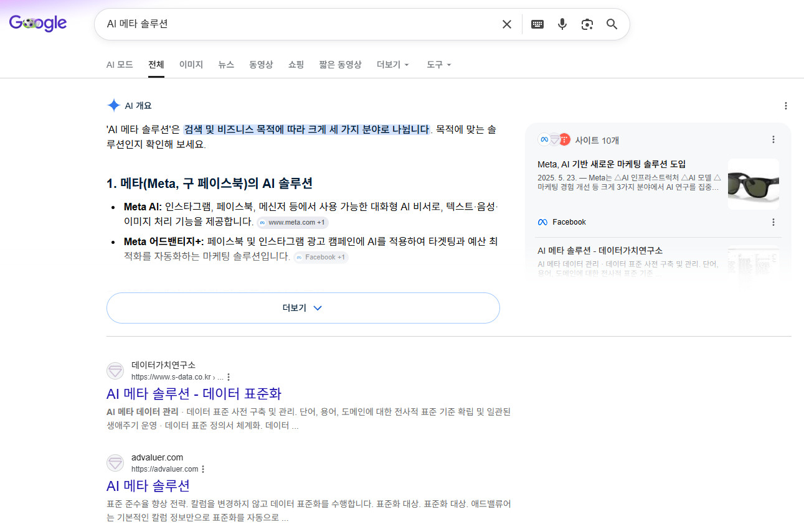This screenshot has height=532, width=804.
Task: Click the advaluer.com site favicon
Action: tap(115, 463)
